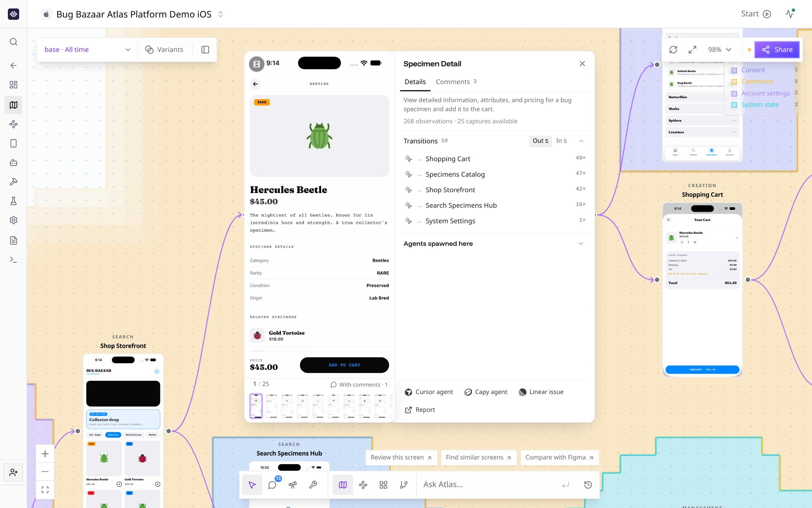Click the Share button
Screen dimensions: 812x508
pos(777,50)
